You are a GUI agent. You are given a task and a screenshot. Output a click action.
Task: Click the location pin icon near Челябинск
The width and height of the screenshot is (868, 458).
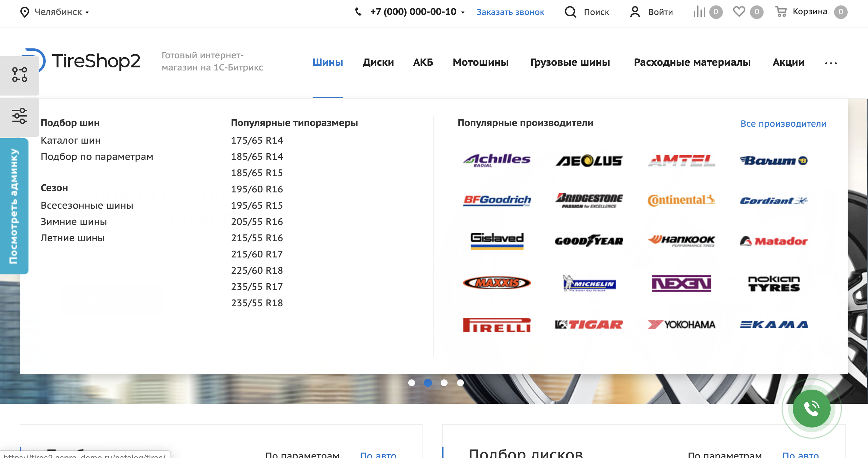[24, 12]
